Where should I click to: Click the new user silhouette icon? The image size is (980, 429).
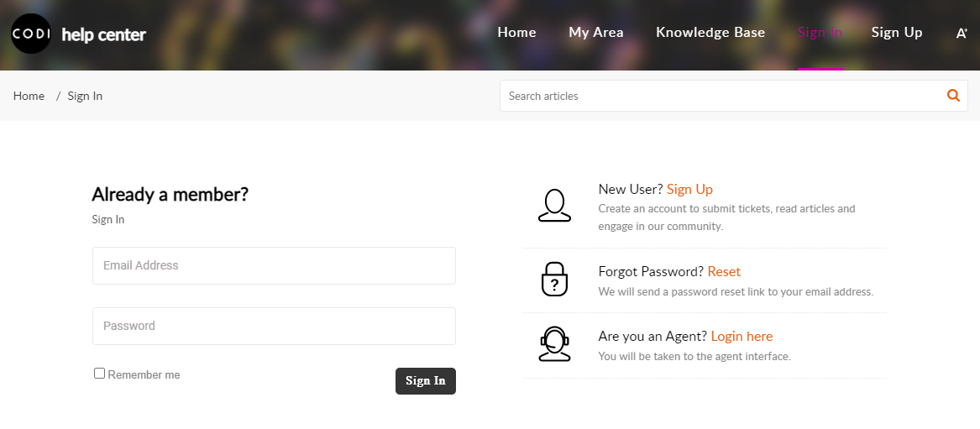coord(554,206)
